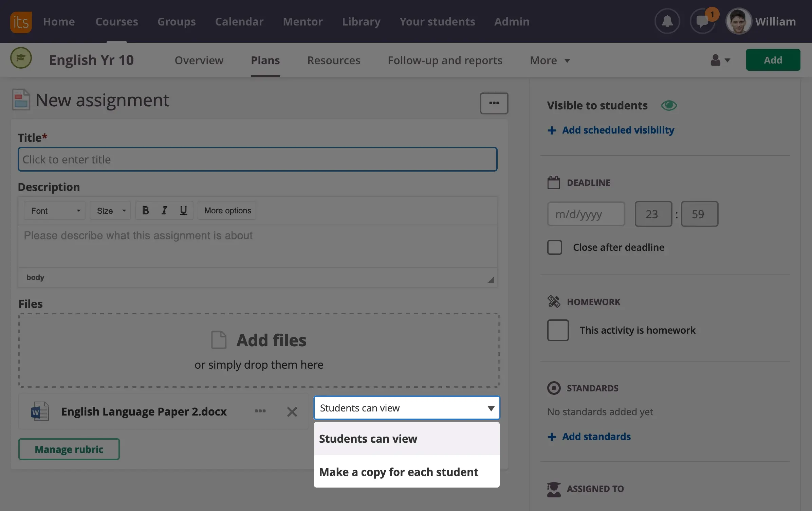Switch to the Resources tab
The width and height of the screenshot is (812, 511).
point(333,60)
